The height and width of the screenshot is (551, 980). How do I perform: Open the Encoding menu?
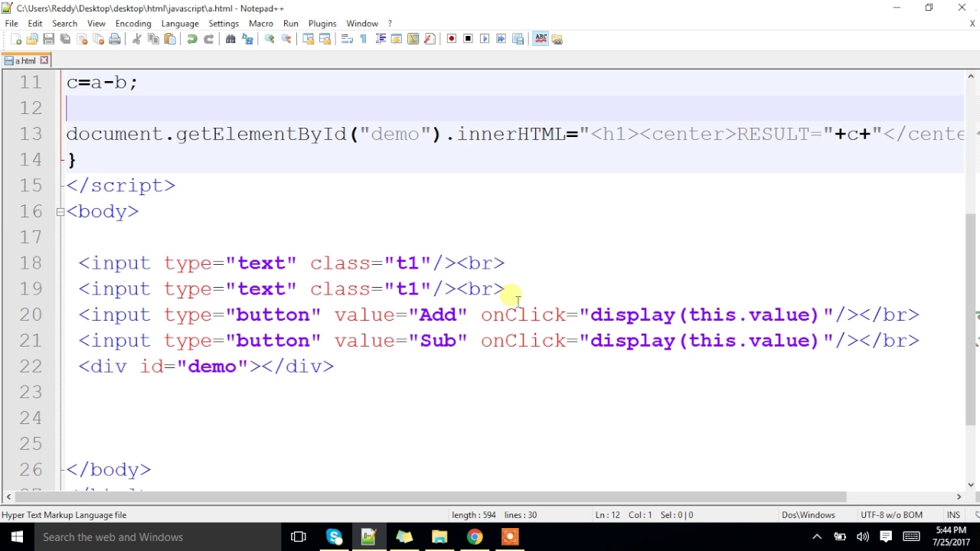(x=133, y=24)
